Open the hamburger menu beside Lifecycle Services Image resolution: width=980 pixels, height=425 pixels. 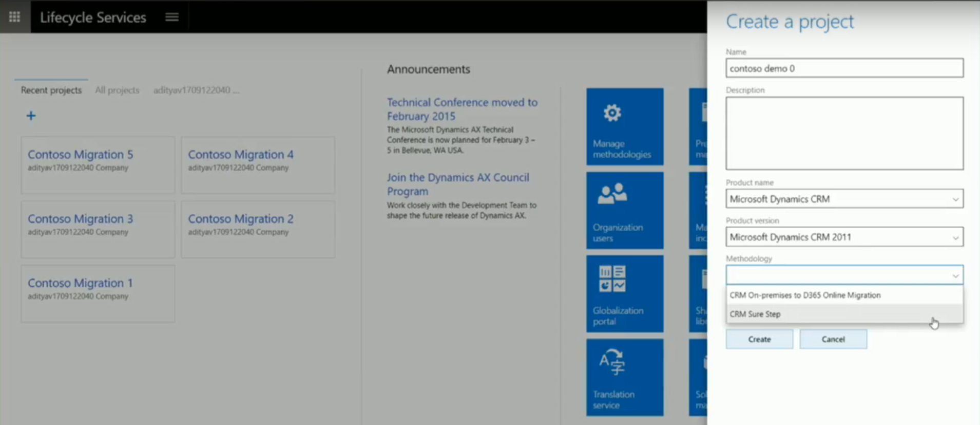point(172,17)
